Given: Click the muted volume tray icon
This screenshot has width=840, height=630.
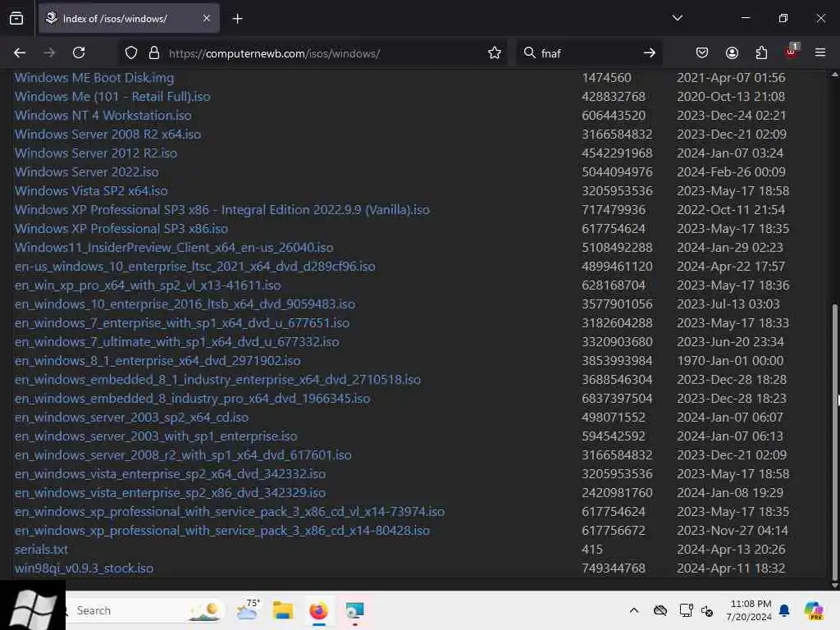Looking at the screenshot, I should tap(707, 610).
